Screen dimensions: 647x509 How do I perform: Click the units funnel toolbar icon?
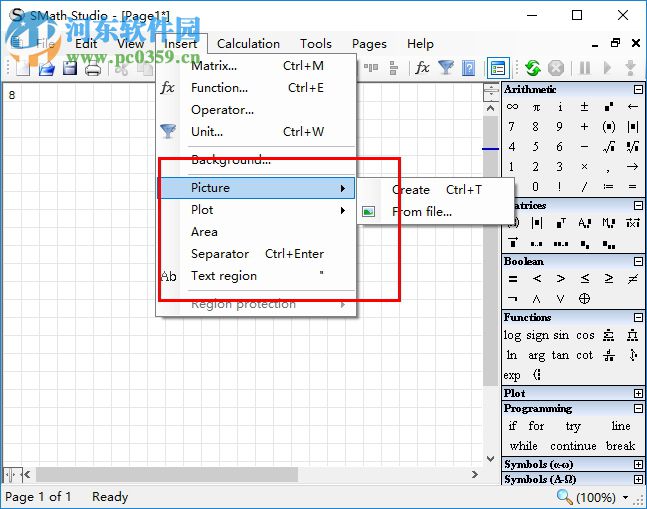[446, 68]
